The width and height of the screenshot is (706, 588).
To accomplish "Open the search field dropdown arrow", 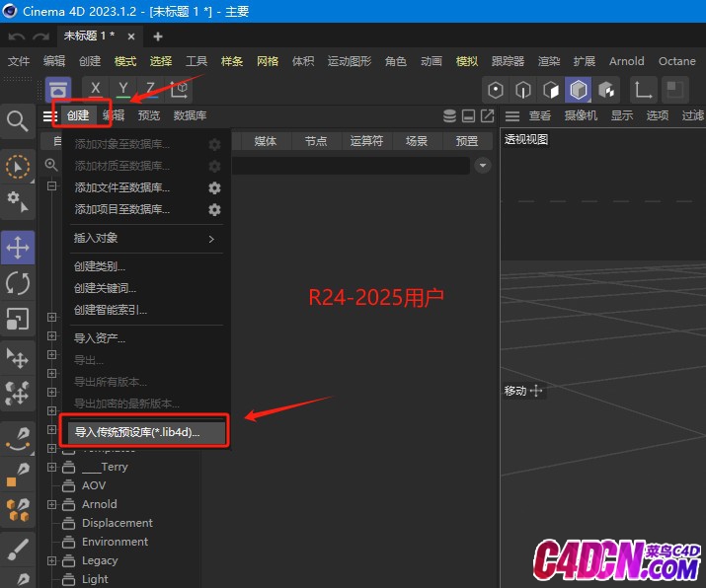I will click(483, 166).
